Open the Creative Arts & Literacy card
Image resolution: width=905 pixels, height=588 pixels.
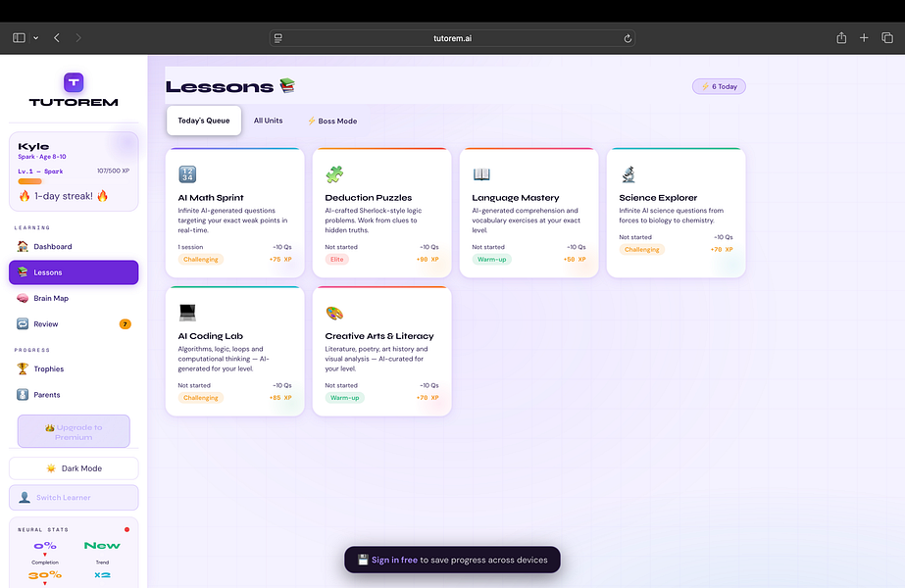coord(382,351)
